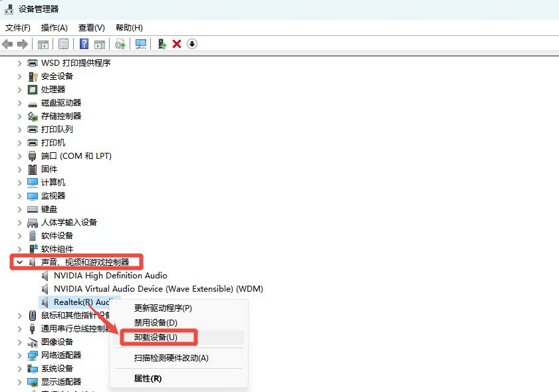Select the 监视器 label

click(x=53, y=195)
